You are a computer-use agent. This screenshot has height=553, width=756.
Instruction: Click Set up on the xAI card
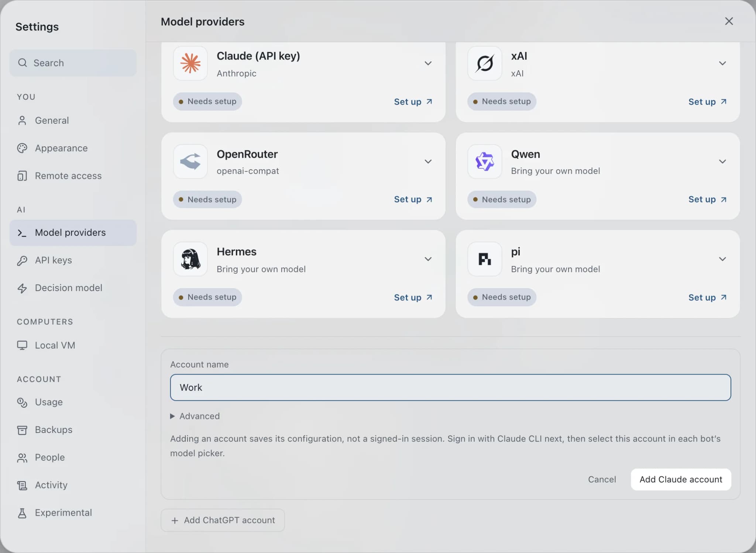[708, 102]
